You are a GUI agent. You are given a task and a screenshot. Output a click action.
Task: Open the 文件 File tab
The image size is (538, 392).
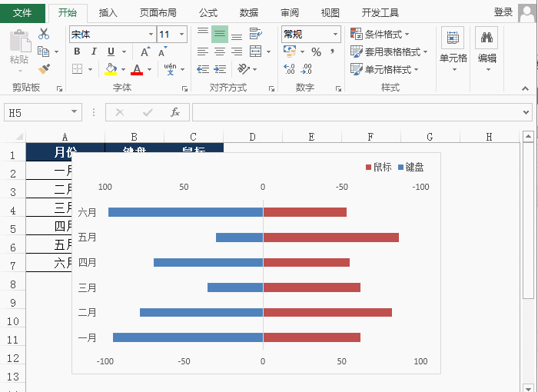pyautogui.click(x=22, y=13)
